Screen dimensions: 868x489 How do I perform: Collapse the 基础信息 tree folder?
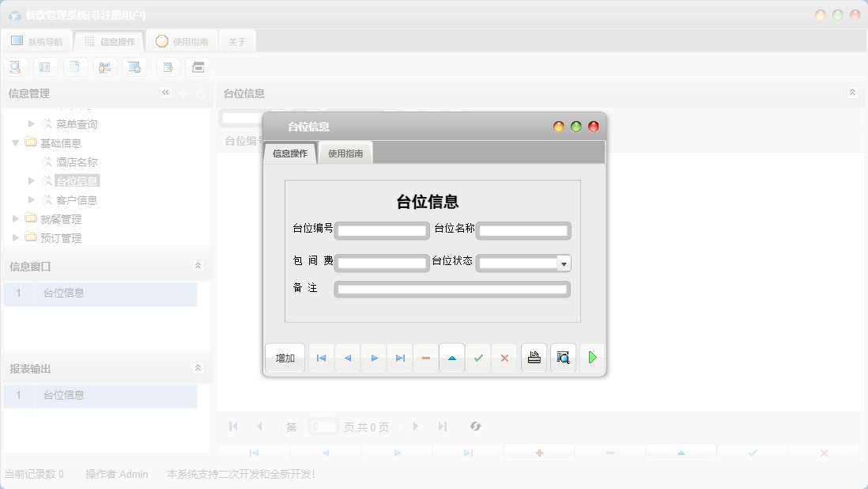[16, 143]
